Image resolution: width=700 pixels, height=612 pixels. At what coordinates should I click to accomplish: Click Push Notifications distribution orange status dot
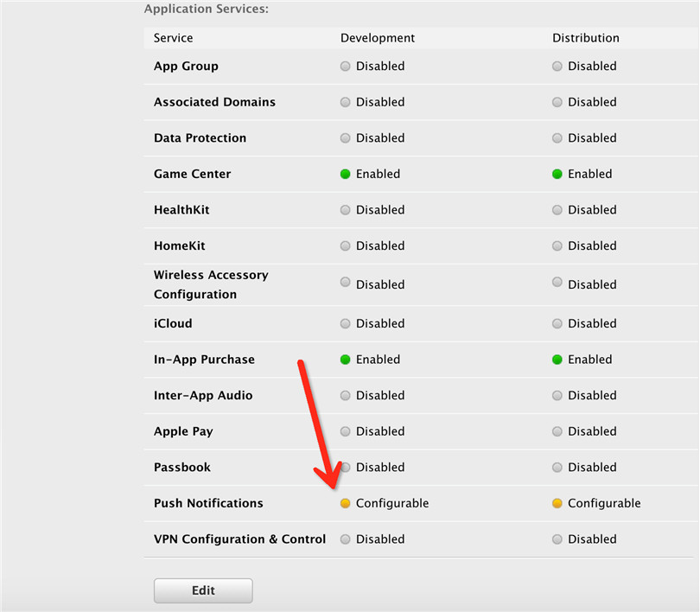click(x=557, y=503)
